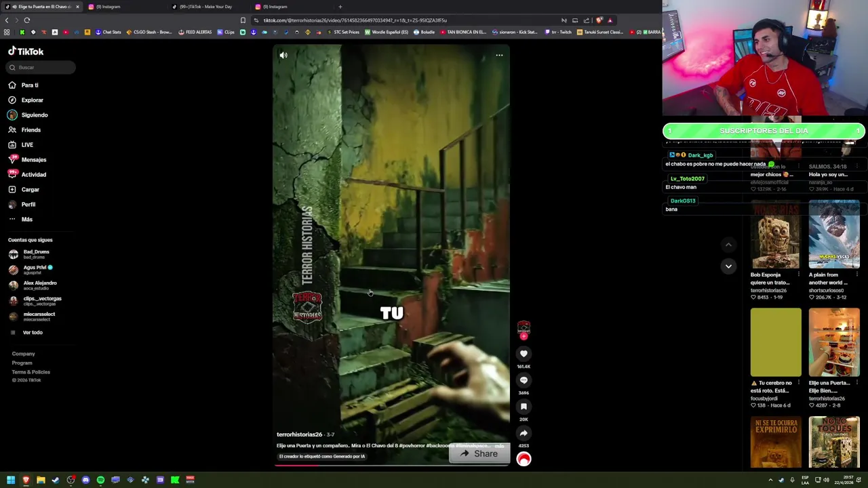Viewport: 868px width, 488px height.
Task: Open the Windows Start button
Action: click(x=11, y=480)
